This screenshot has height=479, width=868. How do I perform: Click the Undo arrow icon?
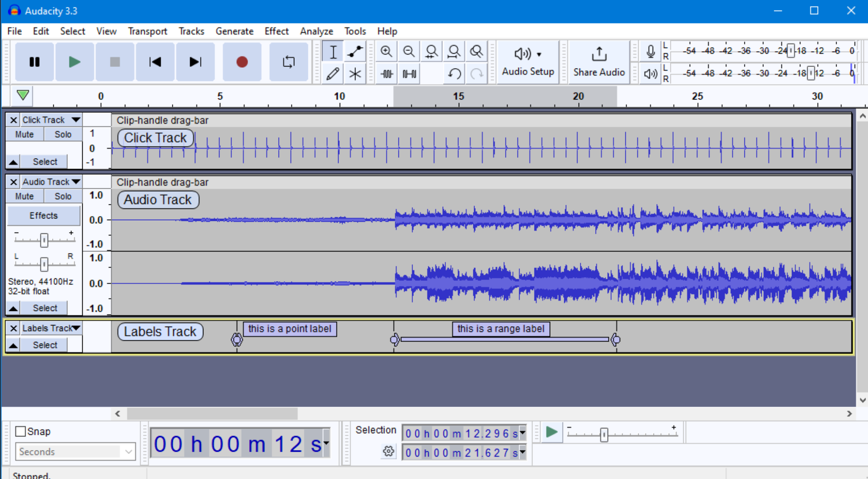[454, 74]
